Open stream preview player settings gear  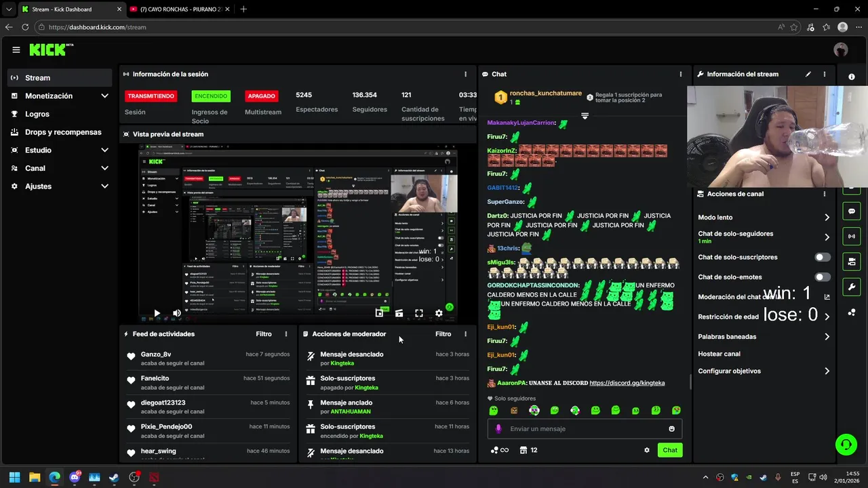[439, 313]
